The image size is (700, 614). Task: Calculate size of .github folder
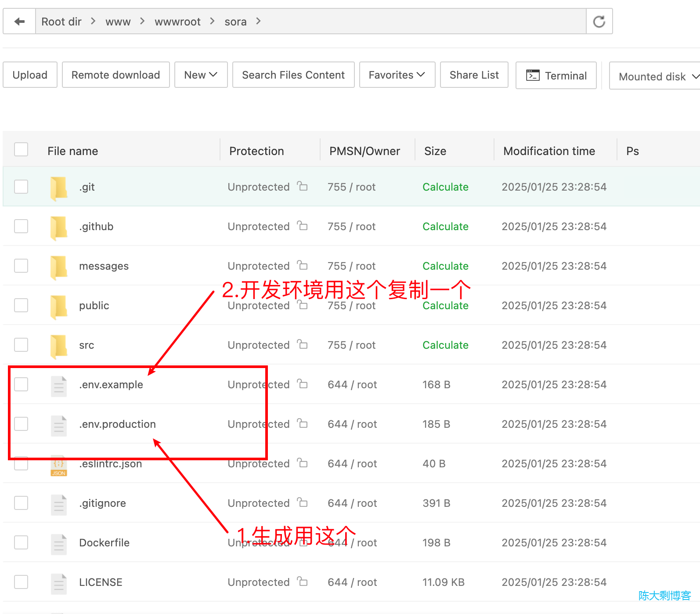445,227
